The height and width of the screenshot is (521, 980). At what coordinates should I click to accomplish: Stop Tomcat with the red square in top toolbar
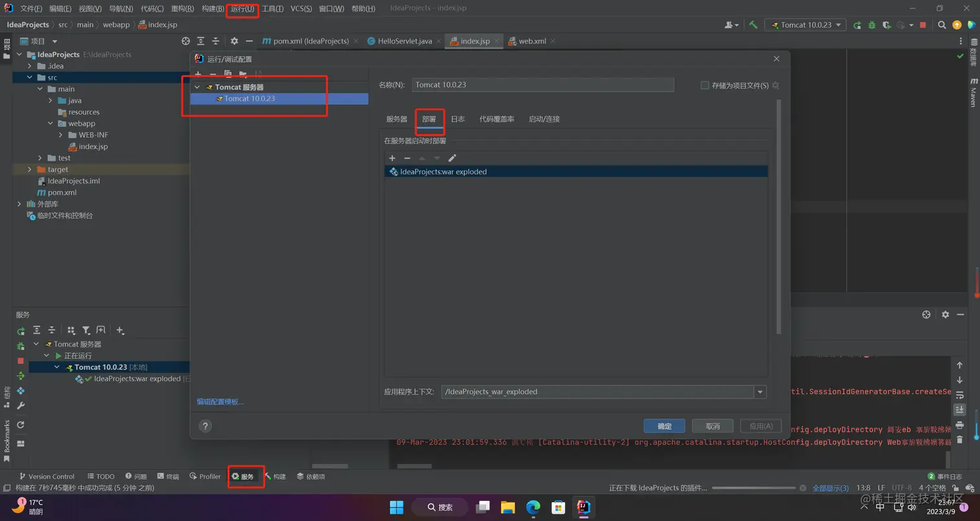click(923, 25)
